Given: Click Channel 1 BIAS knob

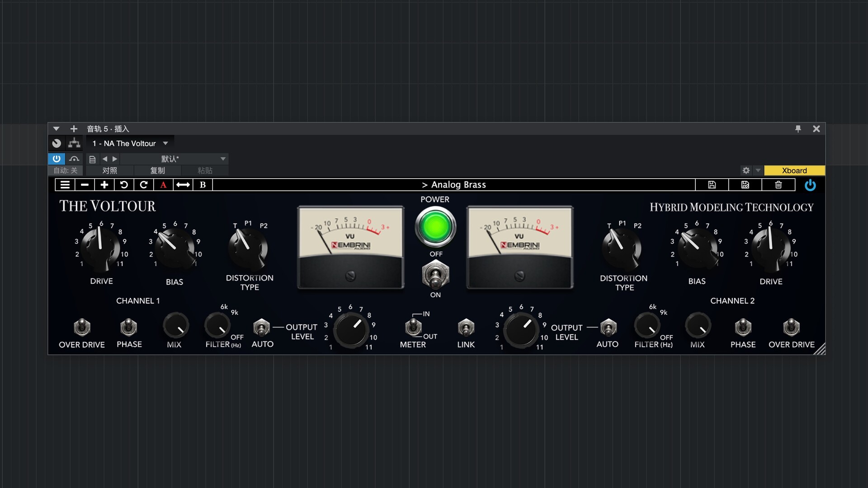Looking at the screenshot, I should tap(174, 248).
